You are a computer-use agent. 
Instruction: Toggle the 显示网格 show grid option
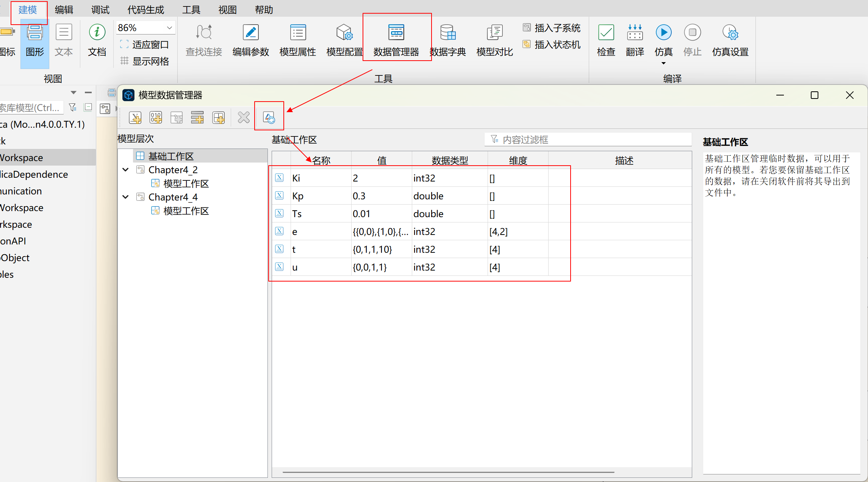(145, 61)
